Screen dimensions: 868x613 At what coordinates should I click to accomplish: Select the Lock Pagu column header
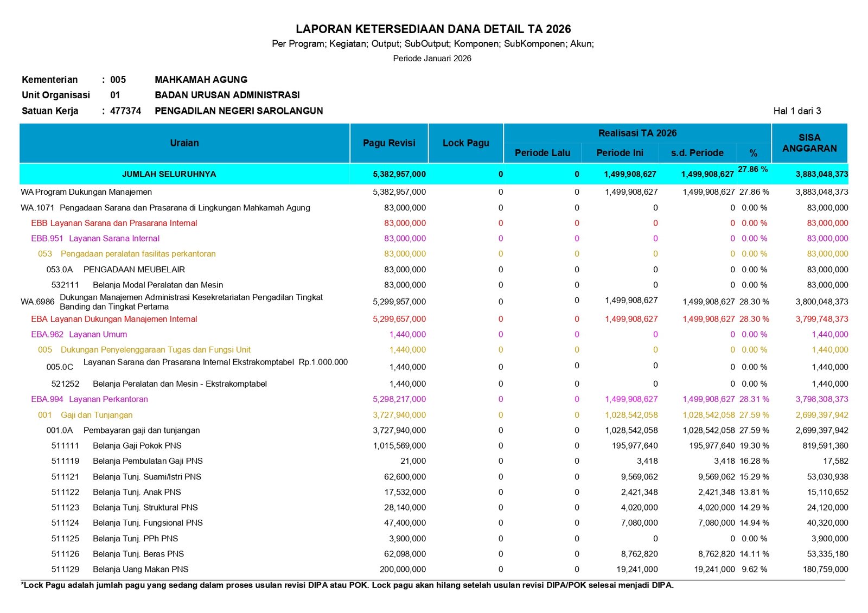click(465, 143)
